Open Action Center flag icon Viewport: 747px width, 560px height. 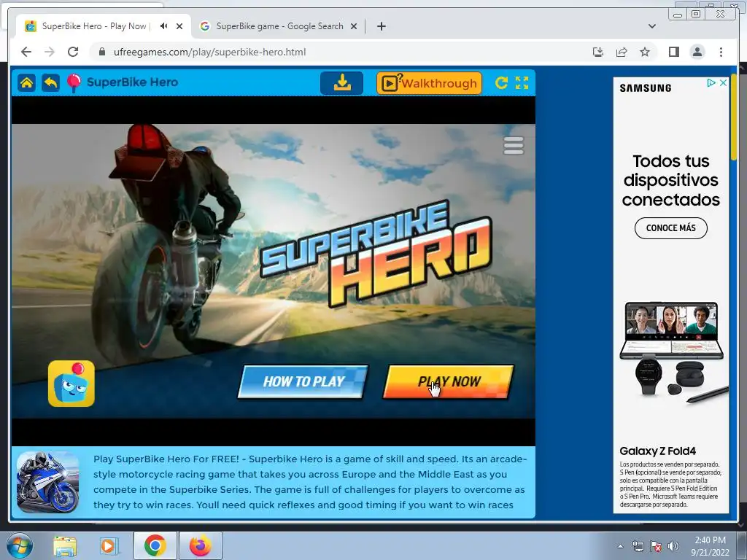656,546
